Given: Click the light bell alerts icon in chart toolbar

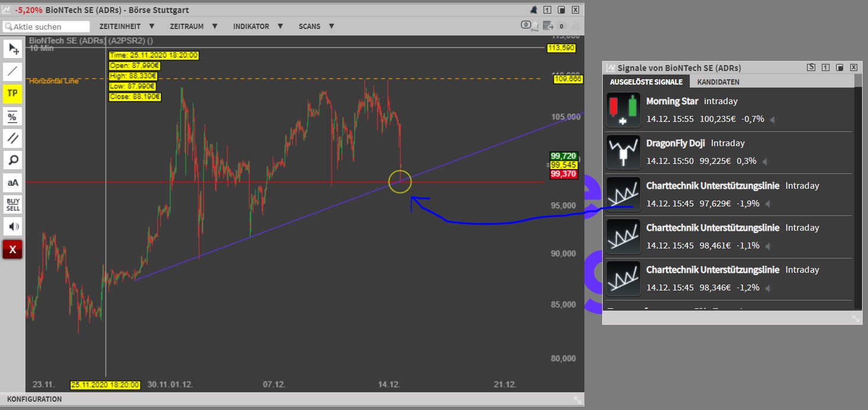Looking at the screenshot, I should pos(536,25).
